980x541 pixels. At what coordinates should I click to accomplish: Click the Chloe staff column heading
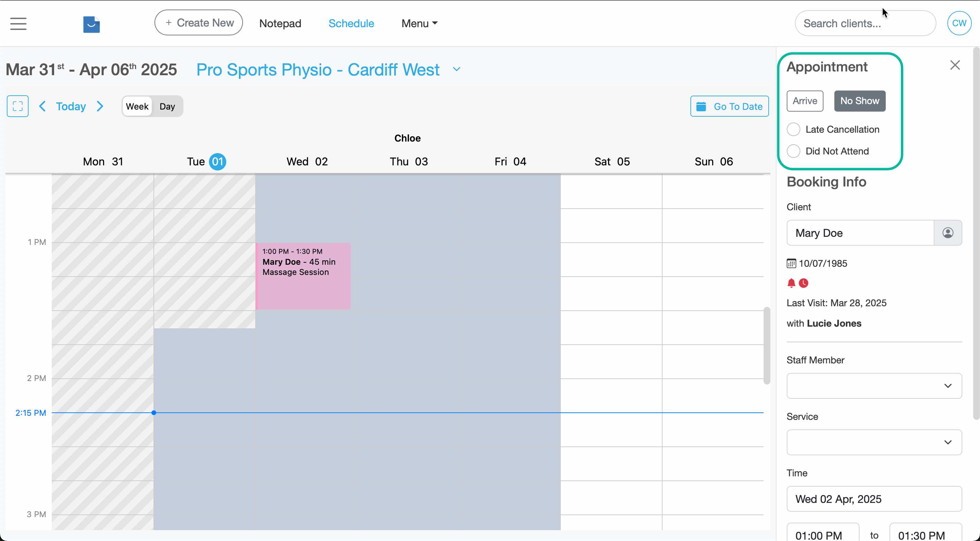(407, 138)
